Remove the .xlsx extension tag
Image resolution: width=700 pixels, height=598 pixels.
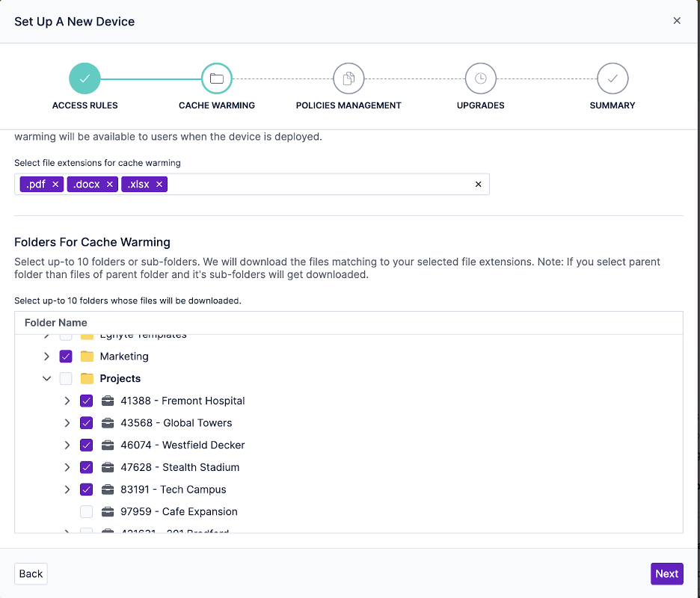(159, 185)
